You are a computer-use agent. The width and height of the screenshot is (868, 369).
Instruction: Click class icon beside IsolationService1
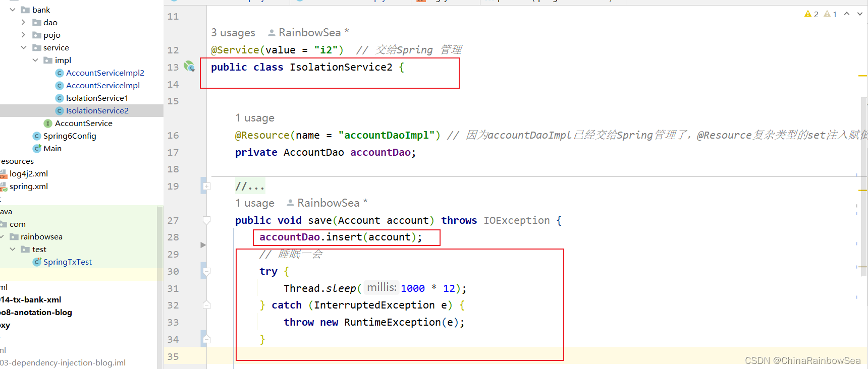tap(60, 98)
